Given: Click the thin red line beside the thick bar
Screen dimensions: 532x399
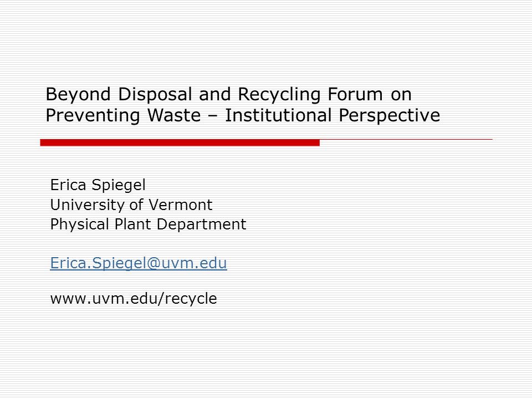Looking at the screenshot, I should click(x=406, y=140).
